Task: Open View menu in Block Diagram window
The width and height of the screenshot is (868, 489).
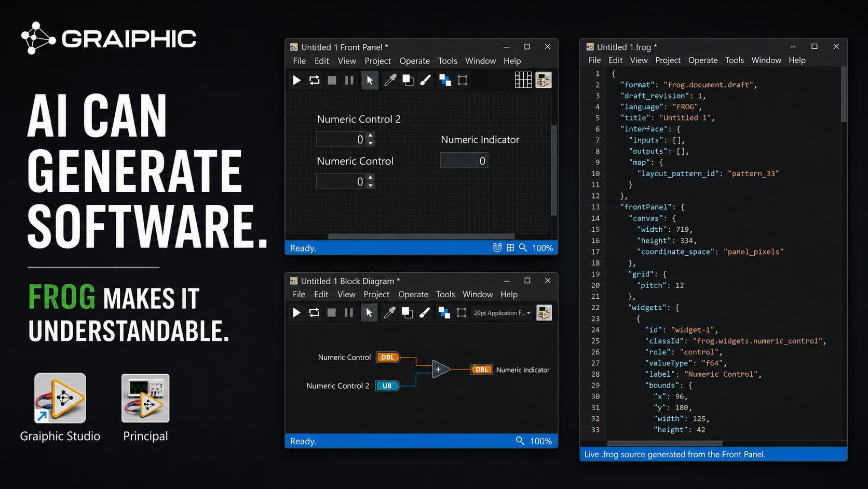Action: click(346, 294)
